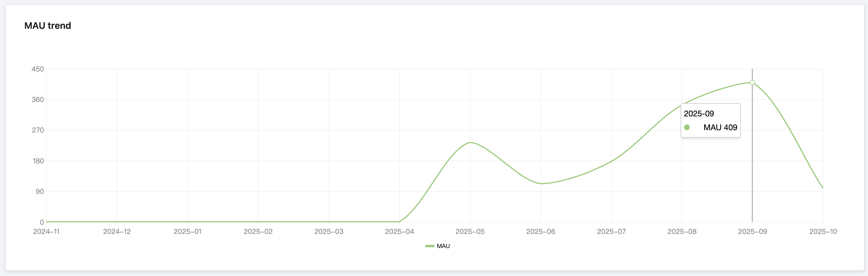Click the highlighted 2025-09 data point marker
The image size is (868, 276).
click(x=752, y=82)
